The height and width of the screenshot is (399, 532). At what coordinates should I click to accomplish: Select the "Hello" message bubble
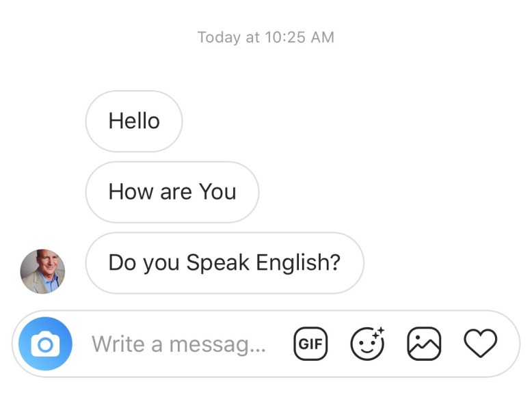(134, 122)
